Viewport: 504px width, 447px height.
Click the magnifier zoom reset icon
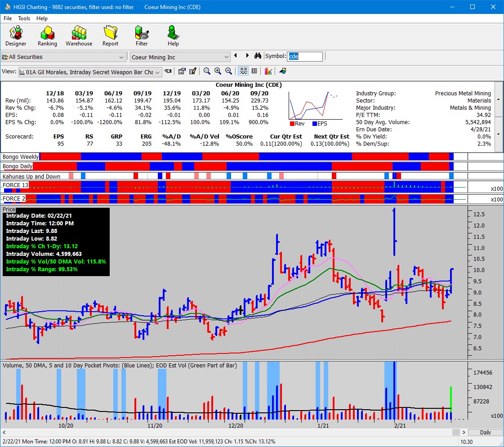click(207, 72)
